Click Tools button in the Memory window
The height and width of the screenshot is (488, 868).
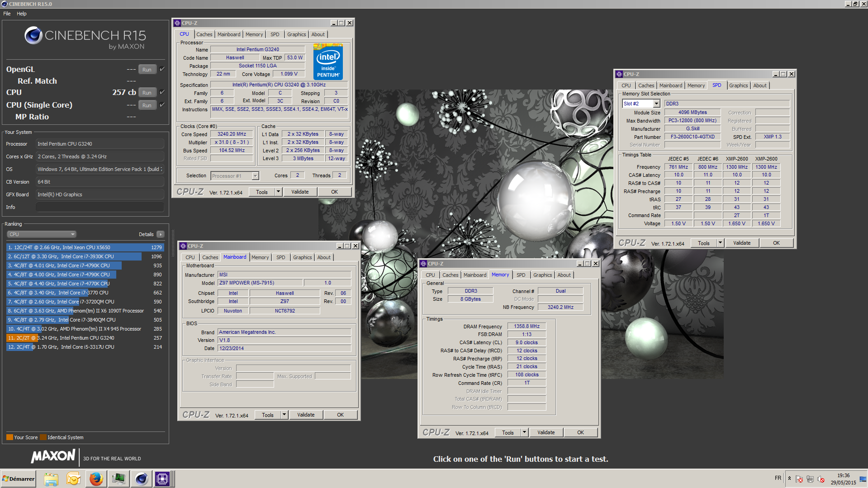(x=508, y=433)
